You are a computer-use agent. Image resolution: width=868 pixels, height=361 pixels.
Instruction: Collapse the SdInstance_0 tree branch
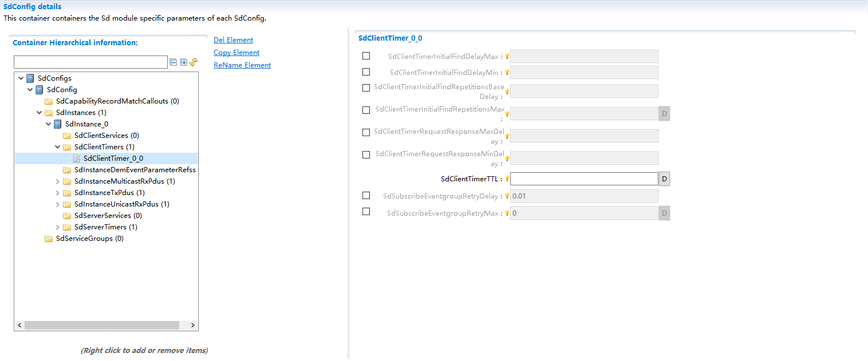[49, 124]
